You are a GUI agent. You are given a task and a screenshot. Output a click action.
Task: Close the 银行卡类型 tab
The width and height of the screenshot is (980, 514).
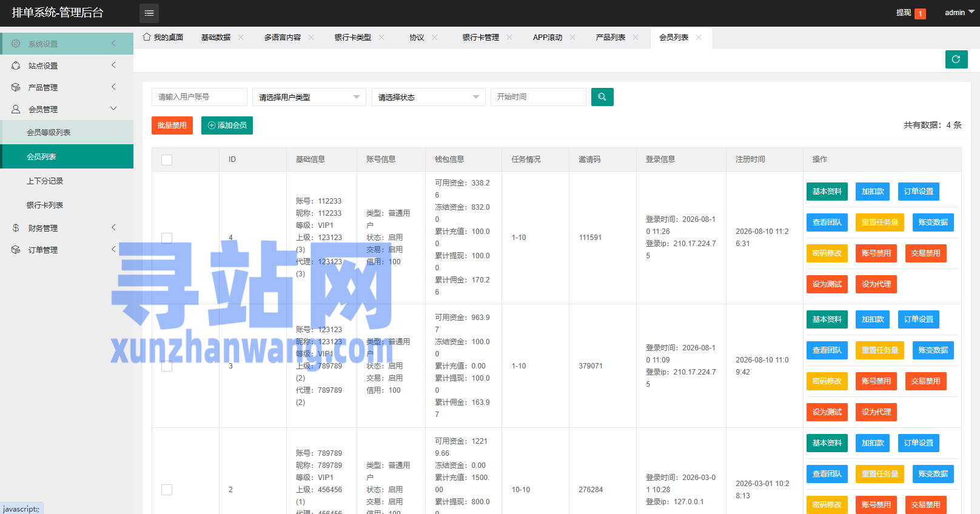381,38
